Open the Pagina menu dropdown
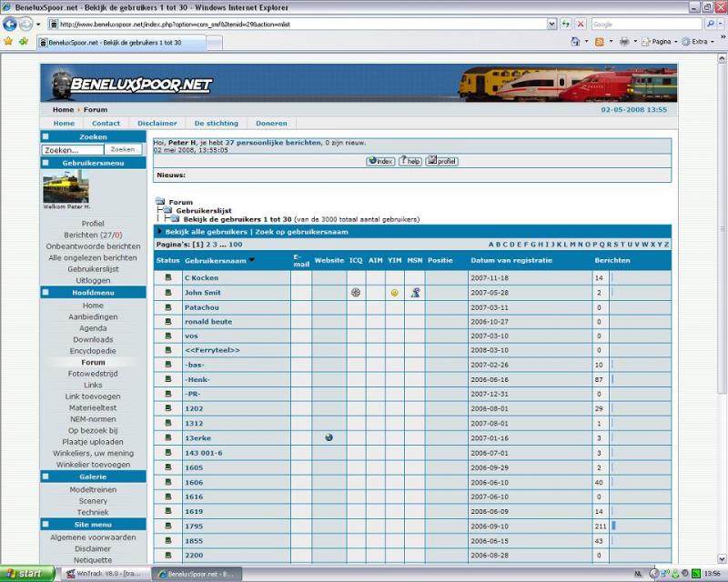This screenshot has height=582, width=728. [x=661, y=42]
